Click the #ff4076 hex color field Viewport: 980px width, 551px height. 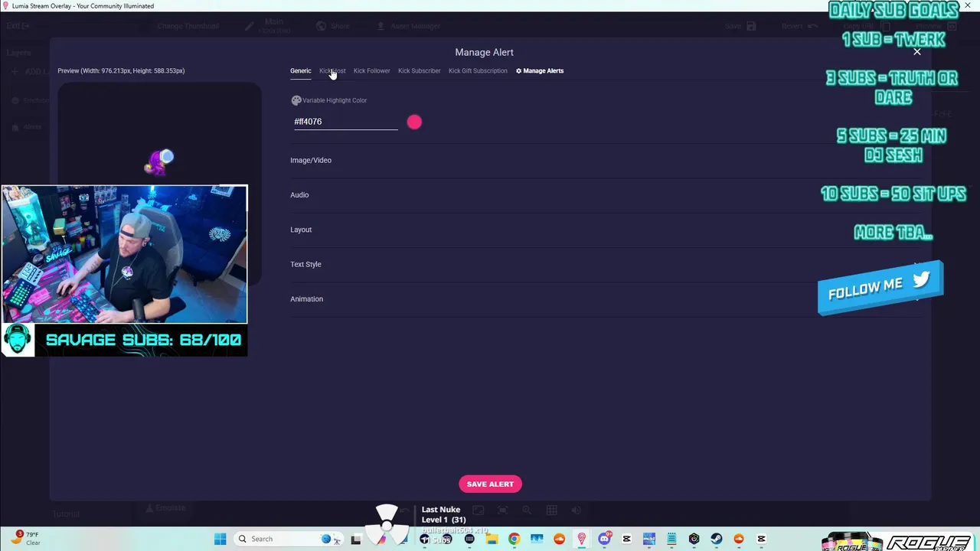coord(345,122)
